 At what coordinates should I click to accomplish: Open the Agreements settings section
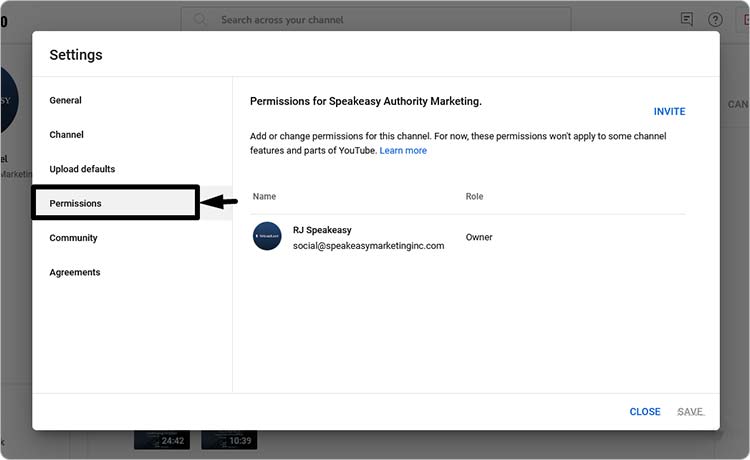75,273
